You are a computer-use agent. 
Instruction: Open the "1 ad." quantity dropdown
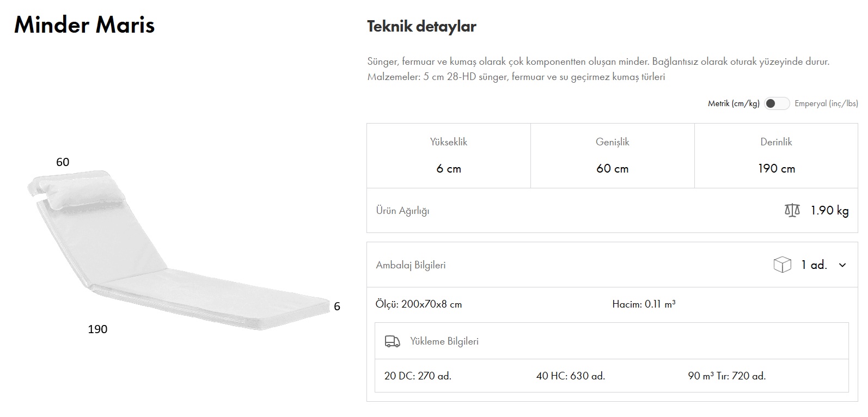pyautogui.click(x=814, y=265)
